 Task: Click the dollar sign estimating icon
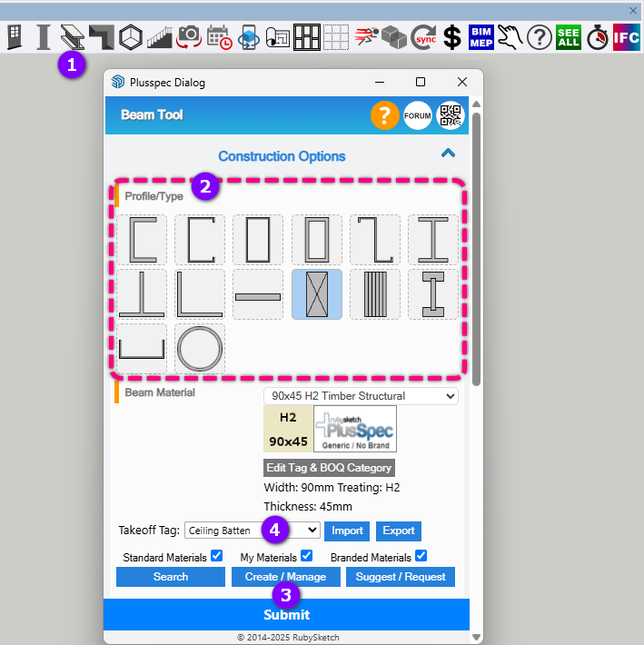pos(452,36)
